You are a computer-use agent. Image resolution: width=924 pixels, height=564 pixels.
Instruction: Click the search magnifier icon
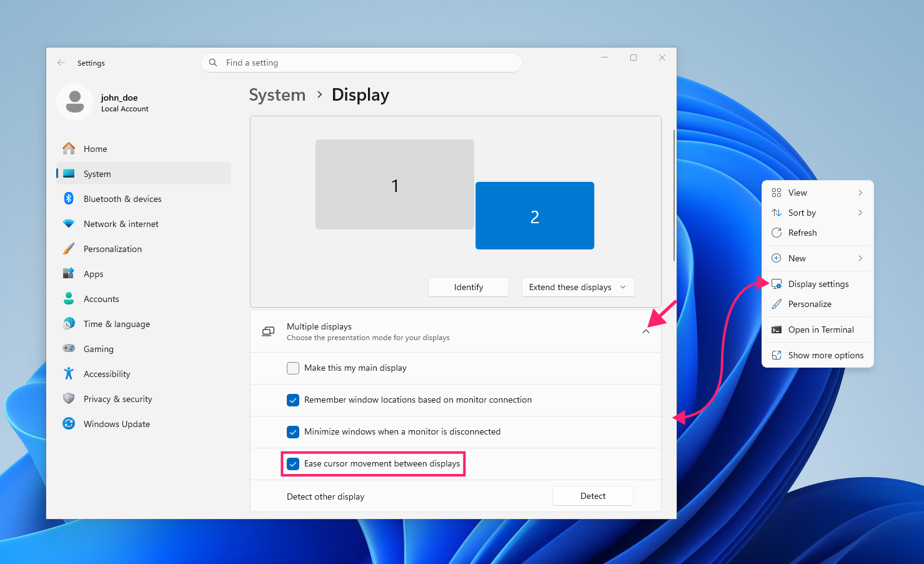coord(213,63)
